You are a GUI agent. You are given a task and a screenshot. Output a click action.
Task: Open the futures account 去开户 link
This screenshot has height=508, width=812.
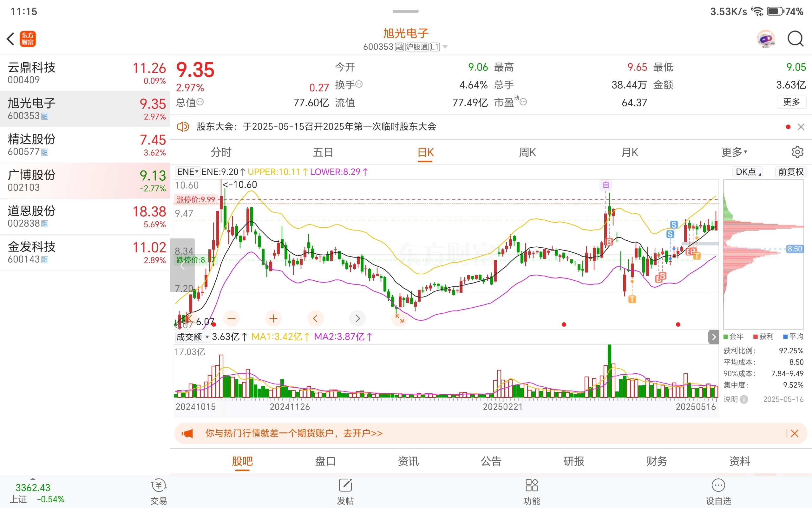click(363, 433)
